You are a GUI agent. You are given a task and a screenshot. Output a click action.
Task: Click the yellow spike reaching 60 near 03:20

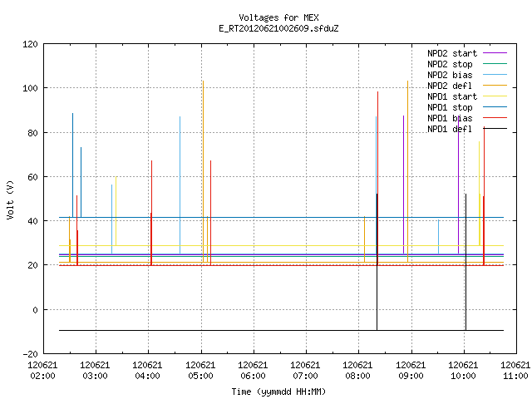pyautogui.click(x=116, y=211)
